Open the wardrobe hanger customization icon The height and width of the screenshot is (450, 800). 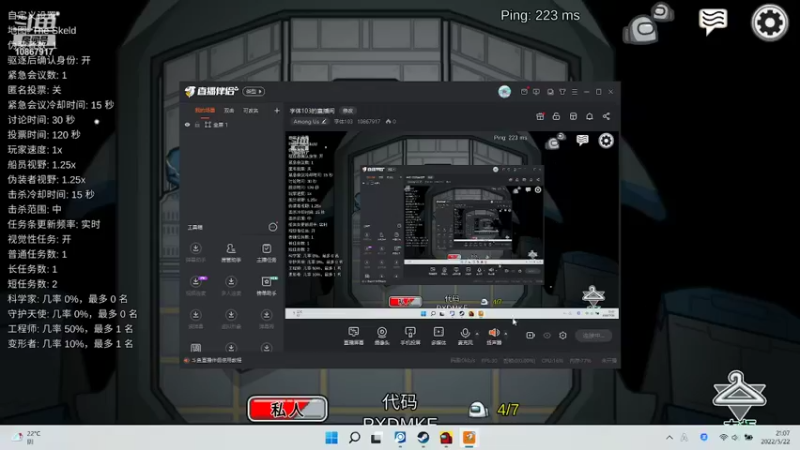(x=739, y=394)
